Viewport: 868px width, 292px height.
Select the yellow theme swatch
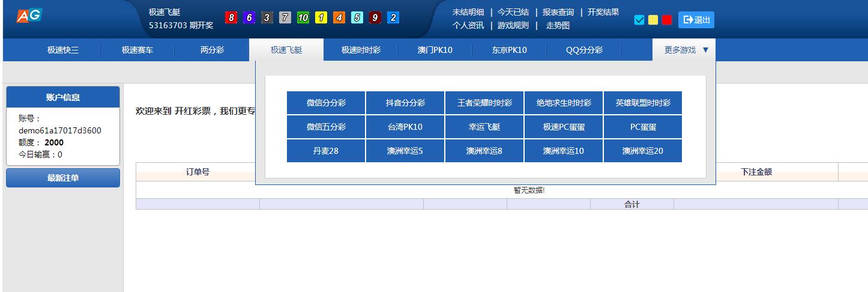[x=653, y=20]
